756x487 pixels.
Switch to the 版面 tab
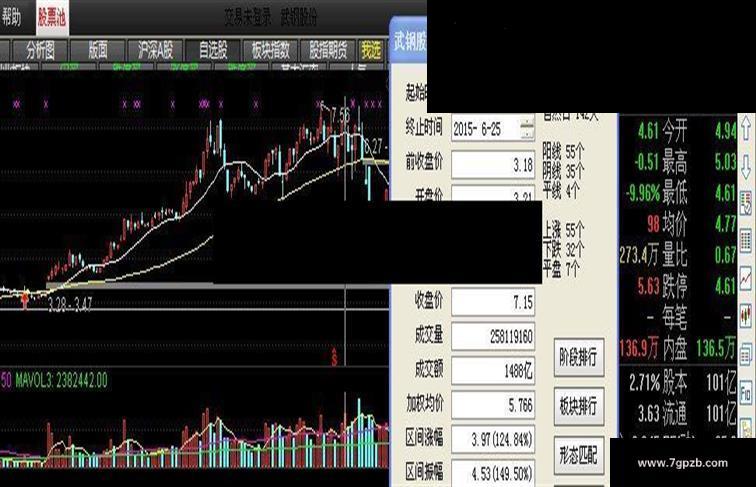pos(98,50)
